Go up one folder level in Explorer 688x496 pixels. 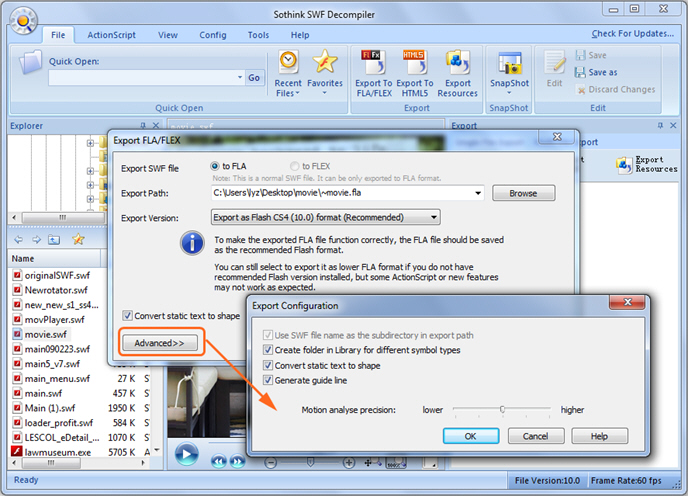(x=54, y=240)
